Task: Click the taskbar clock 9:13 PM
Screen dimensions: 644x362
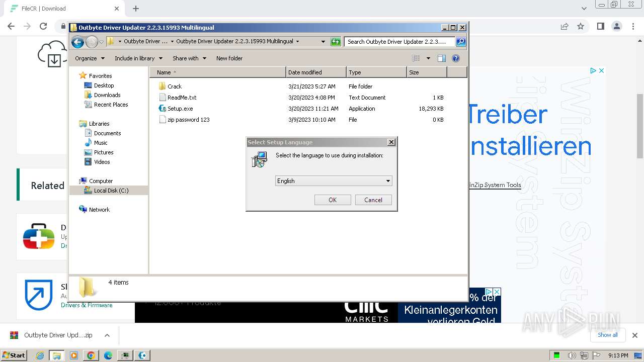Action: point(618,355)
